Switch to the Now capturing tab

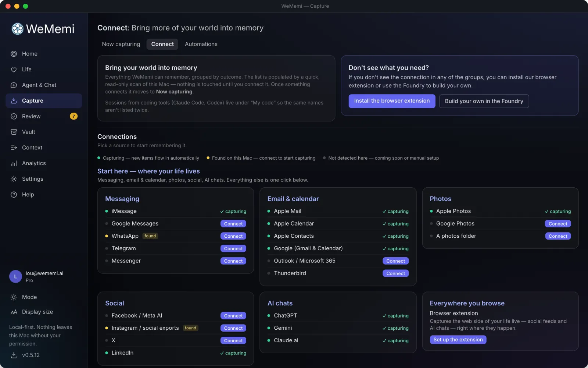coord(121,44)
